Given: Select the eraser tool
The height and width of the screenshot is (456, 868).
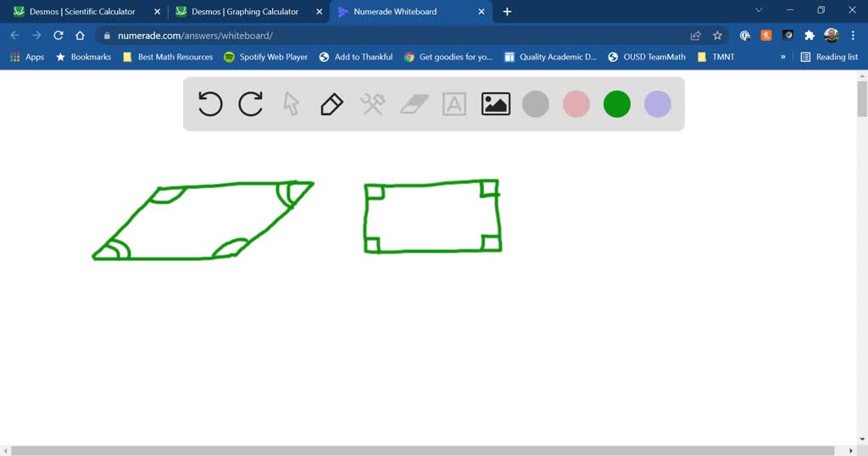Looking at the screenshot, I should [x=414, y=103].
